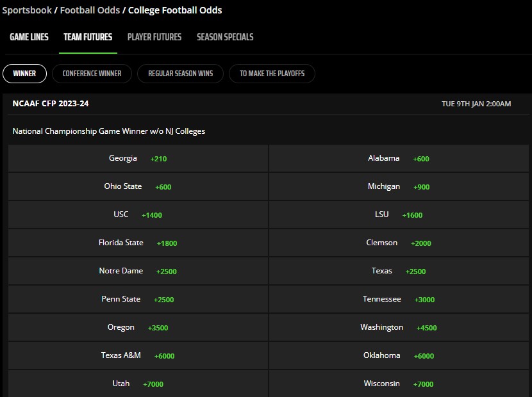
Task: Open the To Make The Playoffs market
Action: tap(272, 73)
